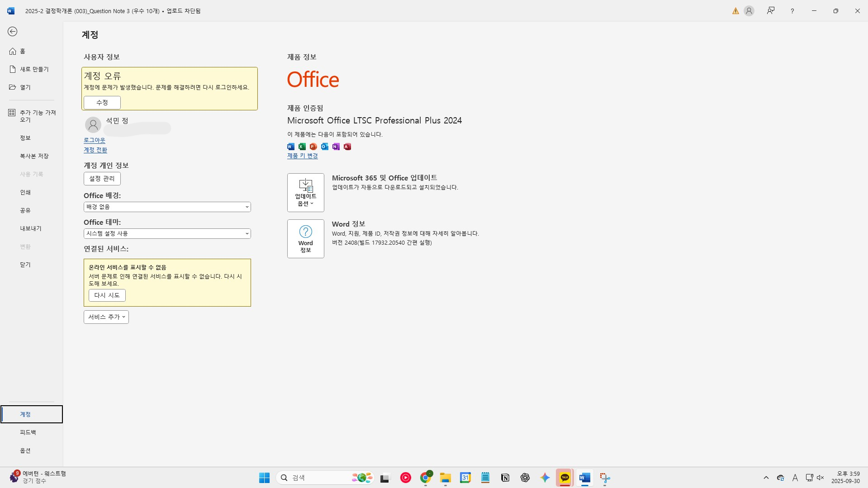
Task: Click the 설정 관리 button
Action: point(102,179)
